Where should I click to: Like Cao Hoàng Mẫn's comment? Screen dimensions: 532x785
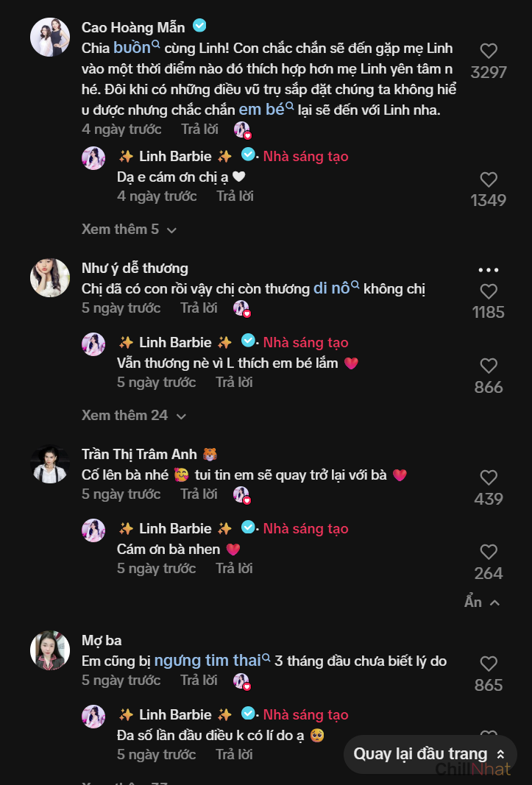(x=489, y=51)
